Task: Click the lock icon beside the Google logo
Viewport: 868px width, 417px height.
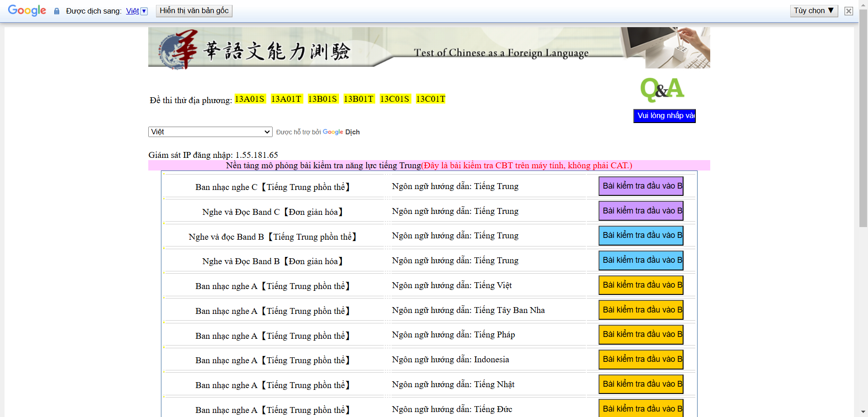Action: click(x=57, y=11)
